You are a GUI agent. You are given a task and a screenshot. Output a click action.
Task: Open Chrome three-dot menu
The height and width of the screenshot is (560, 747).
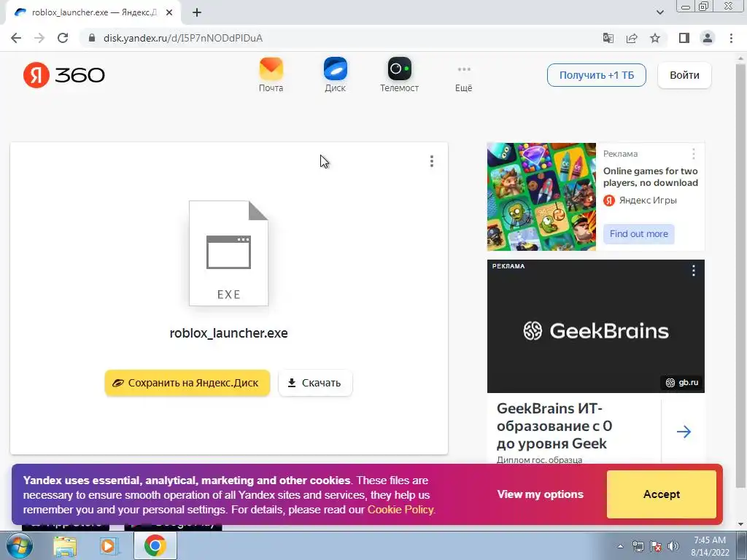(731, 38)
